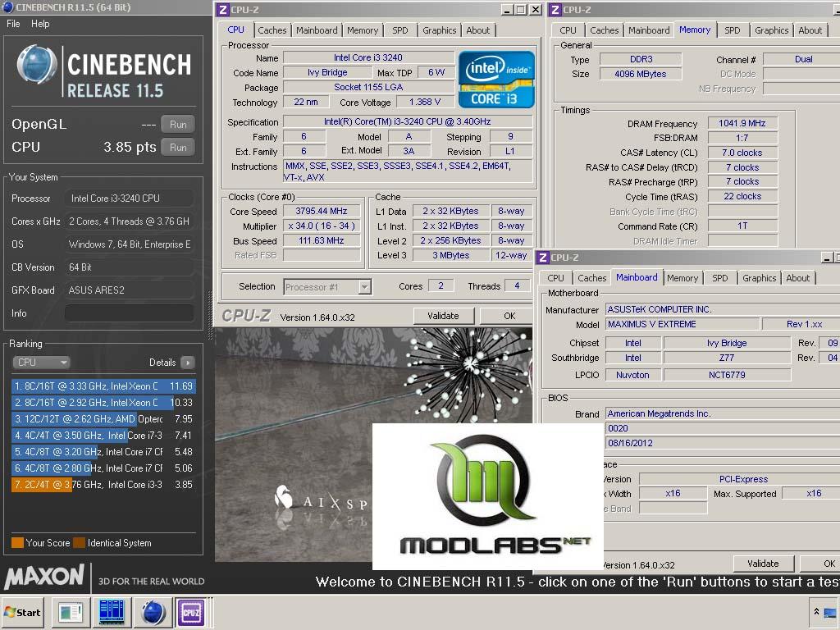Click the motherboard Model field MAXIMUS V EXTREME

pos(682,324)
